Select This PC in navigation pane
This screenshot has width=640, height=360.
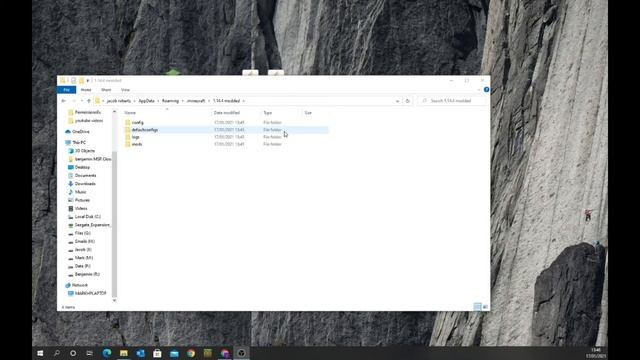[76, 142]
